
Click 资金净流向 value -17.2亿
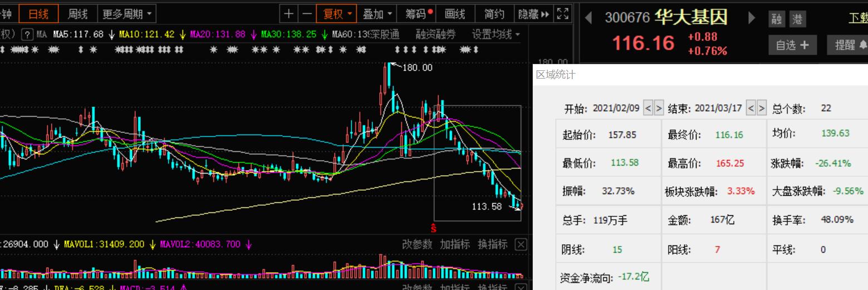click(634, 277)
